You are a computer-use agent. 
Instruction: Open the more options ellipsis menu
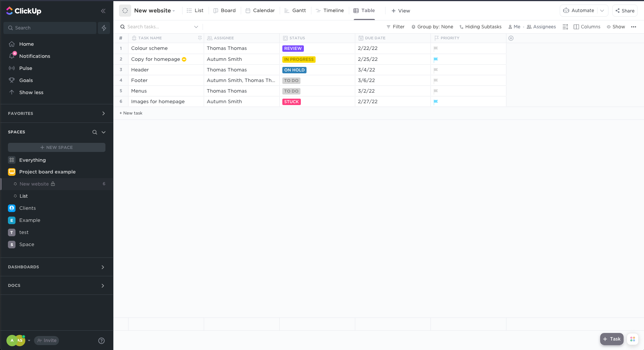pos(633,27)
